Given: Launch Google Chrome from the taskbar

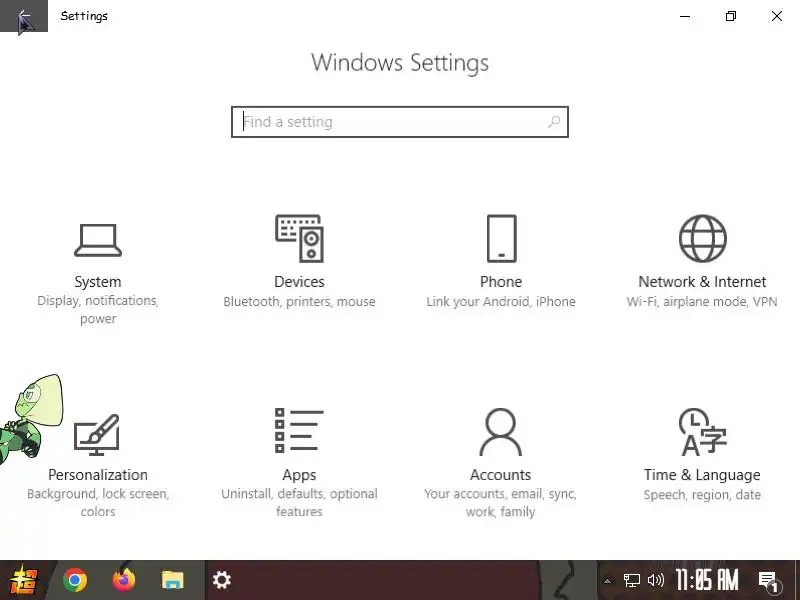Looking at the screenshot, I should (75, 580).
